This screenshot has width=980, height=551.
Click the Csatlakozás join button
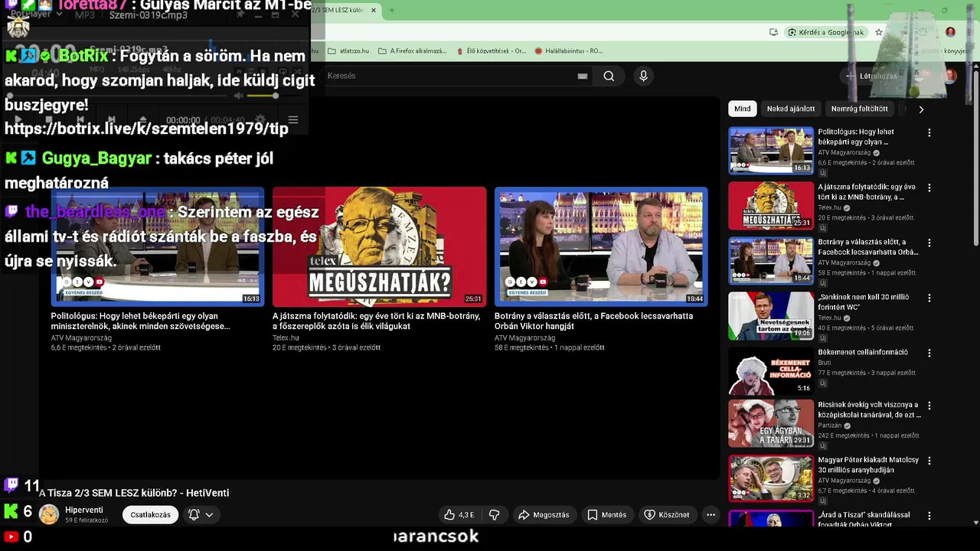(150, 515)
